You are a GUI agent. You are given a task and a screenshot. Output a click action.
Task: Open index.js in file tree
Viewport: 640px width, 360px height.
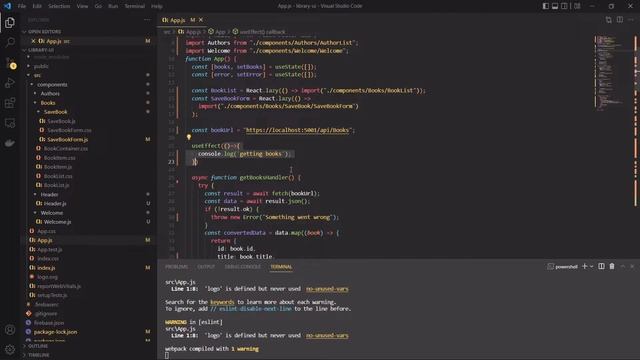coord(46,268)
